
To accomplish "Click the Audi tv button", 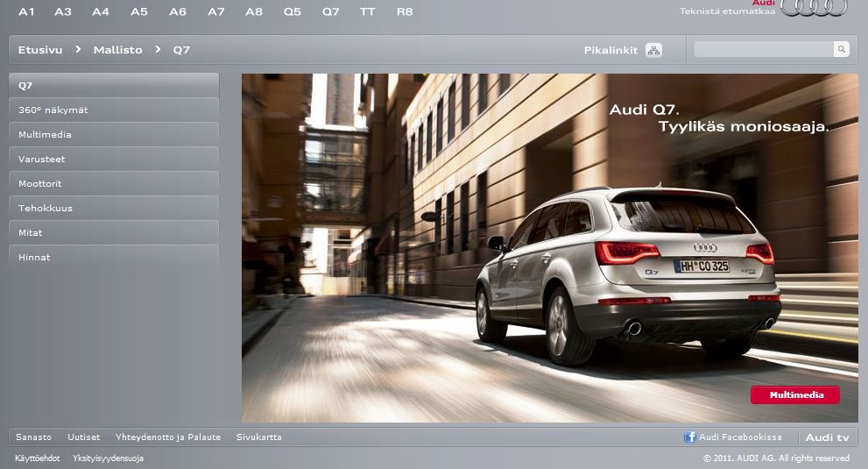I will pyautogui.click(x=827, y=437).
